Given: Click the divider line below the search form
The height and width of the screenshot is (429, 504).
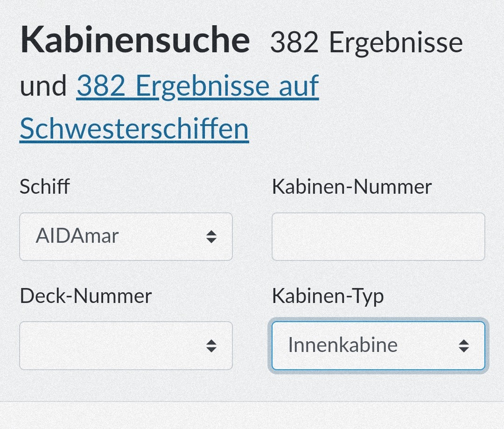Looking at the screenshot, I should tap(252, 401).
